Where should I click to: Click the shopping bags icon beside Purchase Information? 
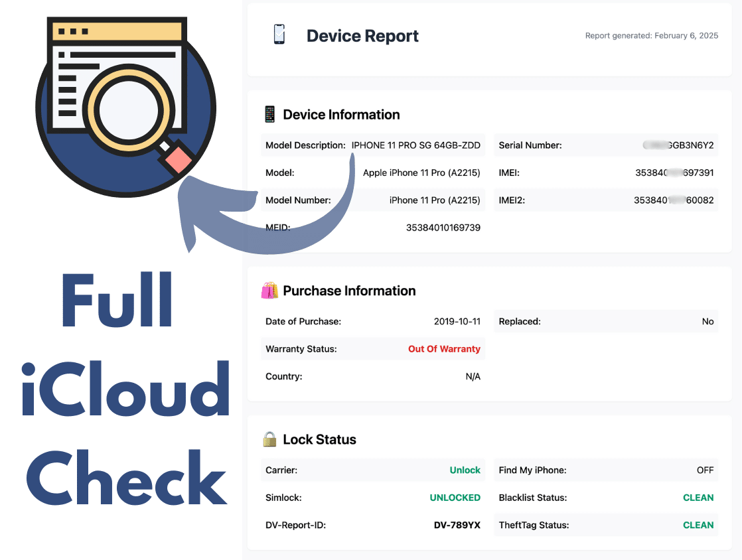[269, 291]
